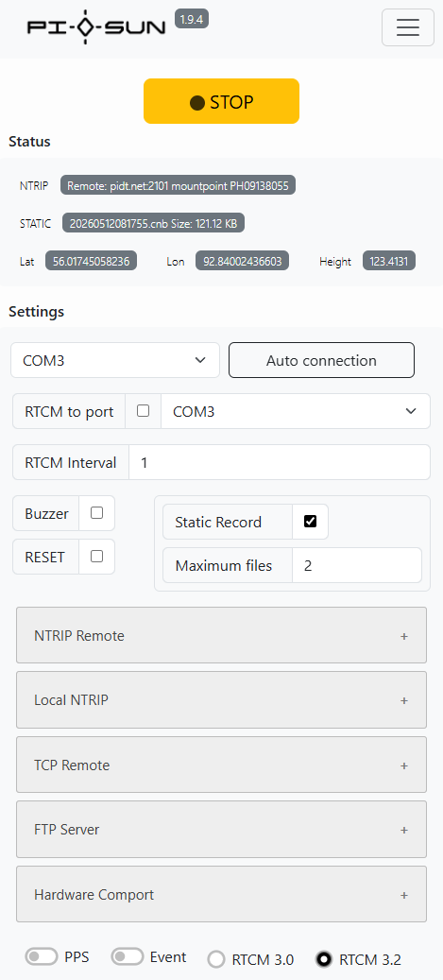The height and width of the screenshot is (980, 443).
Task: Open the hamburger navigation menu
Action: point(408,27)
